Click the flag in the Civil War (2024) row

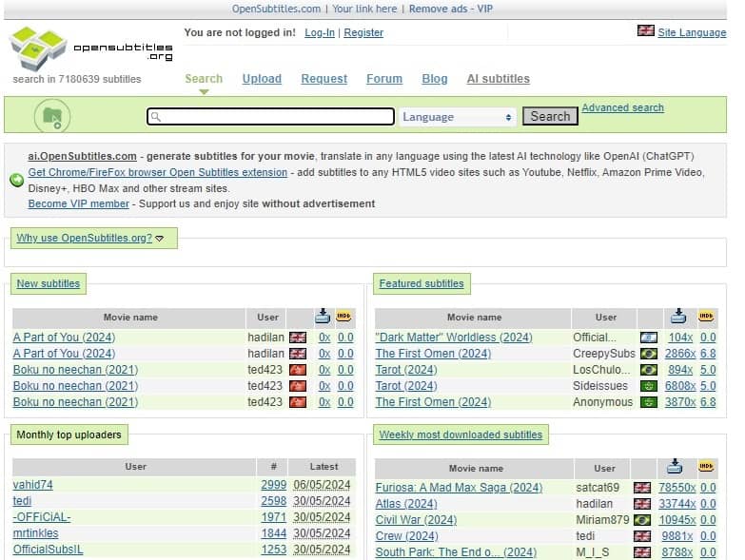(642, 520)
